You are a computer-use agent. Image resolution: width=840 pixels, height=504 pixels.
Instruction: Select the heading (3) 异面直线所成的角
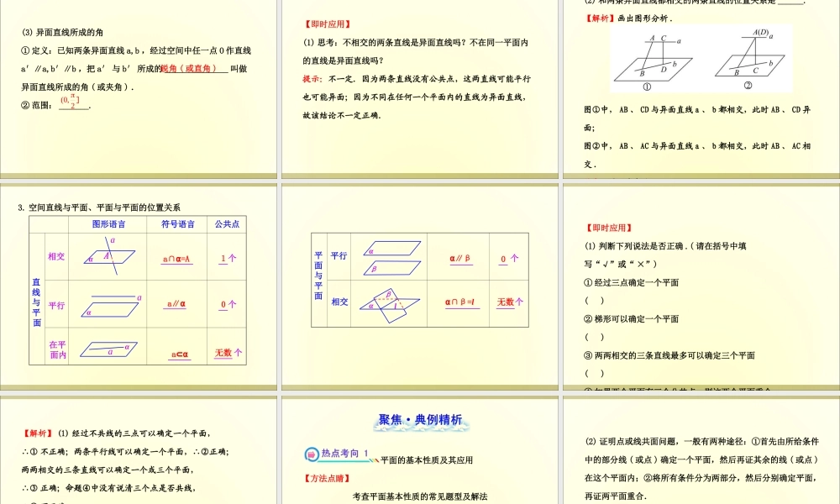[63, 33]
